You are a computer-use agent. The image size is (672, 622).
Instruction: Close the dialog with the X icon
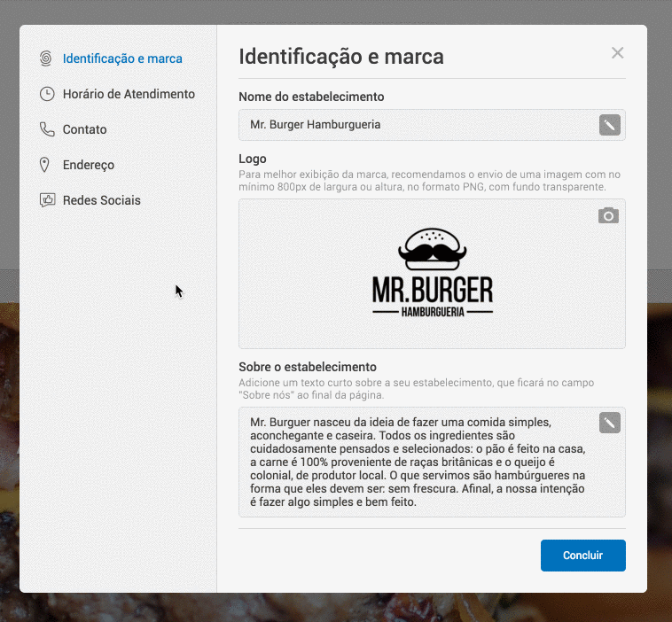pos(618,53)
